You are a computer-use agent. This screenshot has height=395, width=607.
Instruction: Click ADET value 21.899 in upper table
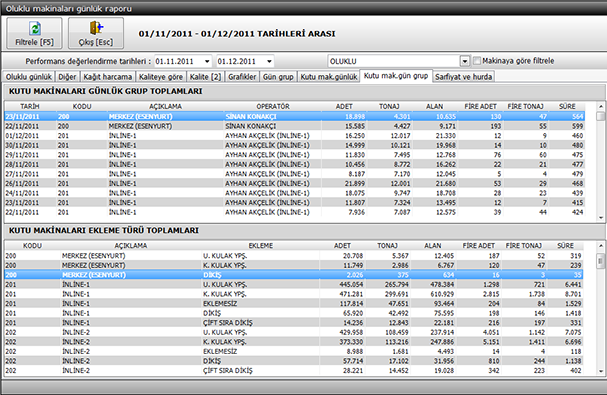[355, 183]
